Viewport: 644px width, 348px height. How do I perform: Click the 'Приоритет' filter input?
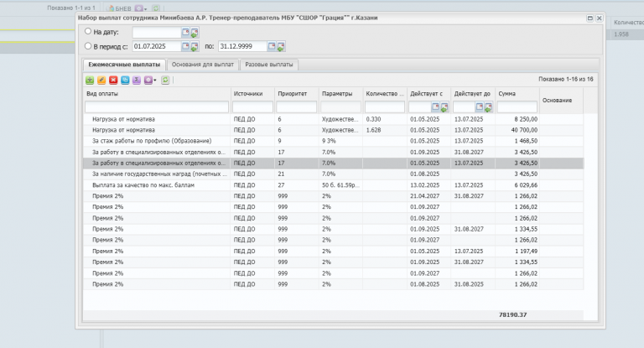click(x=297, y=107)
